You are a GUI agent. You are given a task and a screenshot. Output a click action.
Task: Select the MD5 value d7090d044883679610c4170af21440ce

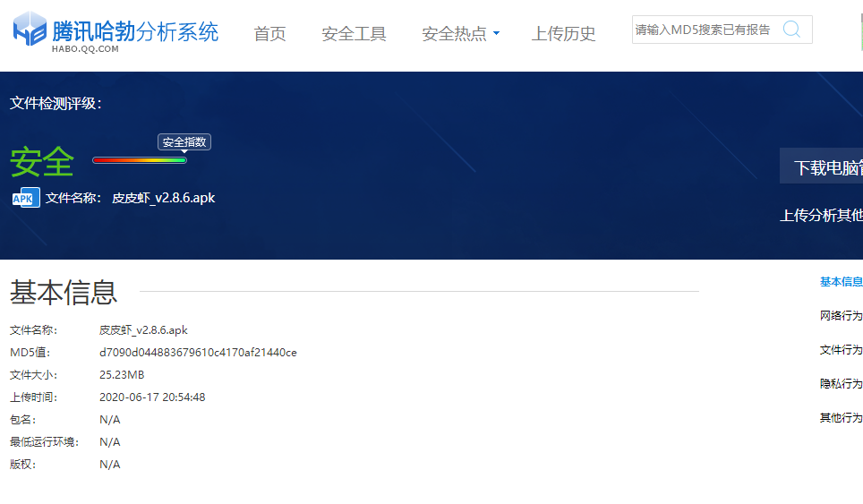click(x=198, y=353)
